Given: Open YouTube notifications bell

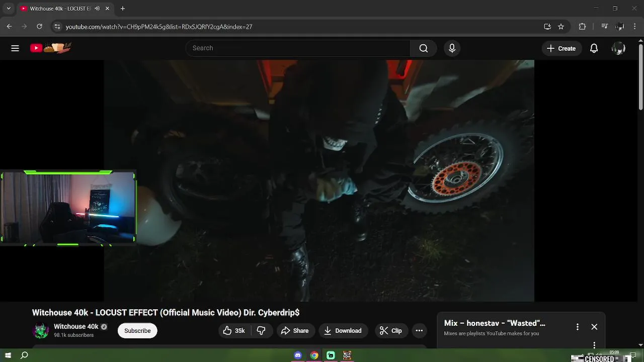Looking at the screenshot, I should coord(594,48).
